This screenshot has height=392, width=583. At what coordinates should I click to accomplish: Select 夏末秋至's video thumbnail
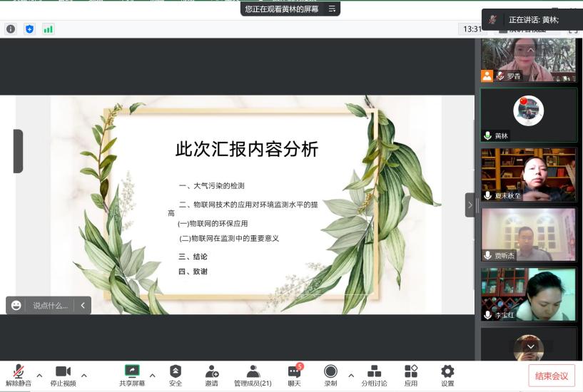point(528,175)
